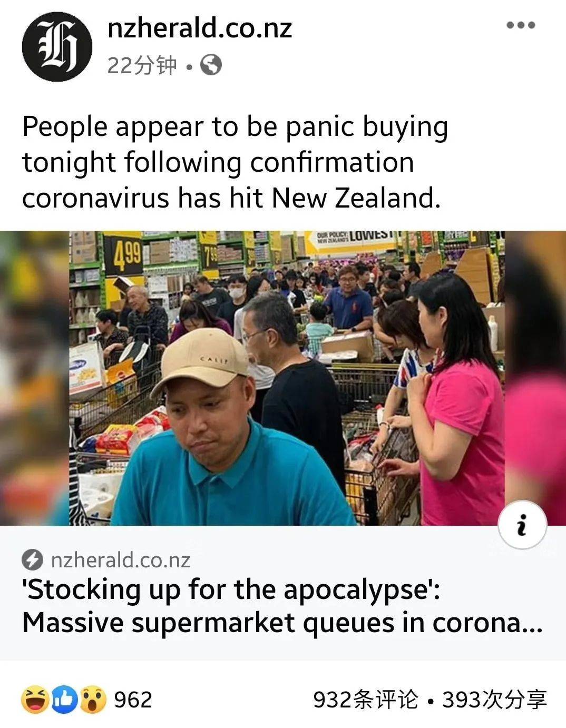This screenshot has width=566, height=728.
Task: Tap the surprised wow reaction emoji
Action: tap(92, 700)
